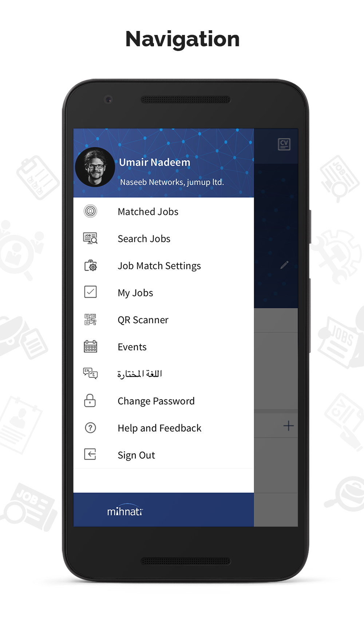Open Matched Jobs menu item
The width and height of the screenshot is (364, 619).
coord(163,212)
